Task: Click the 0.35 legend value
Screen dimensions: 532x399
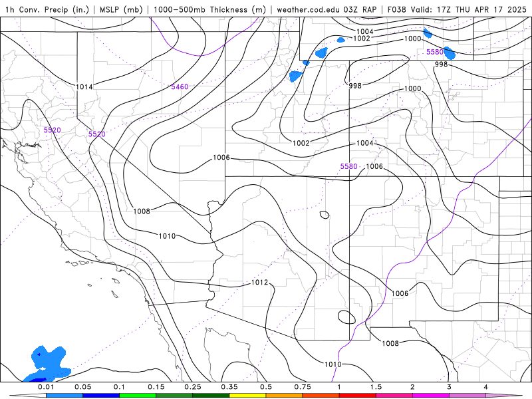Action: (x=229, y=387)
